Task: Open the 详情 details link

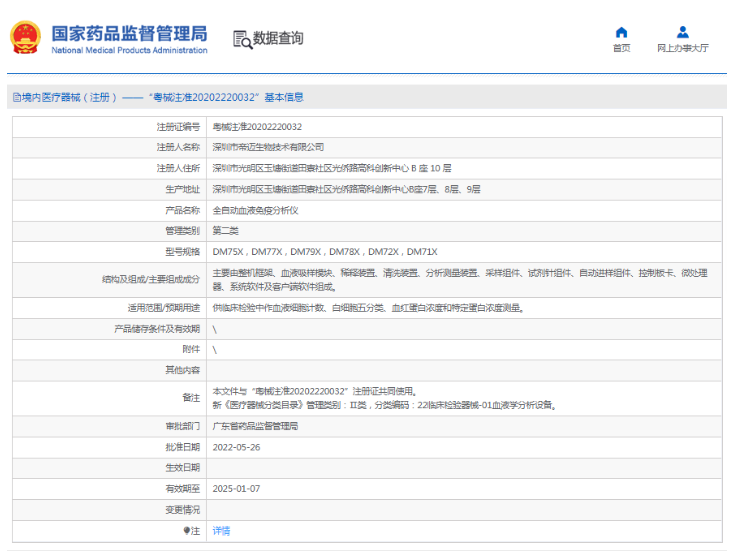Action: pyautogui.click(x=221, y=531)
